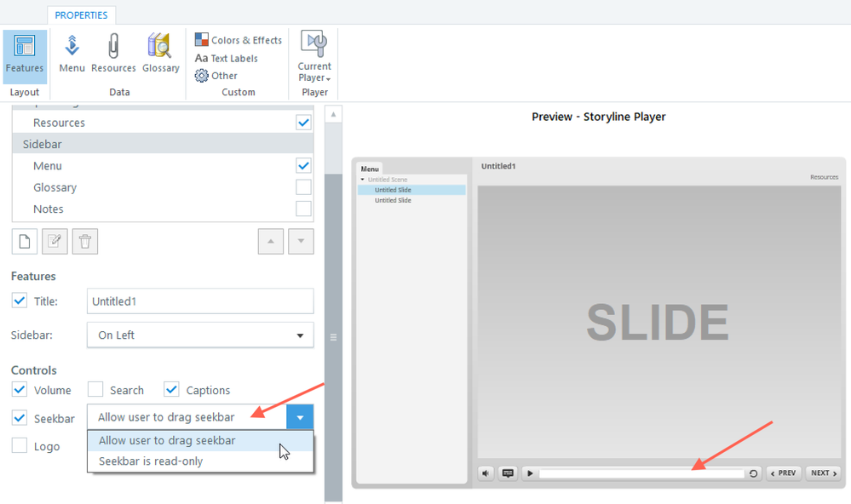Click the panel splitter grip handle
851x504 pixels.
click(x=333, y=337)
